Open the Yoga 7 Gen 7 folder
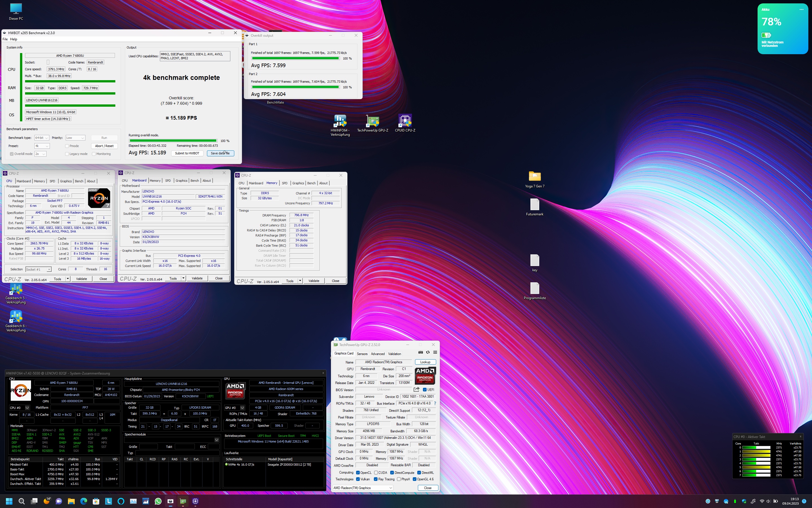Viewport: 812px width, 508px height. tap(535, 179)
